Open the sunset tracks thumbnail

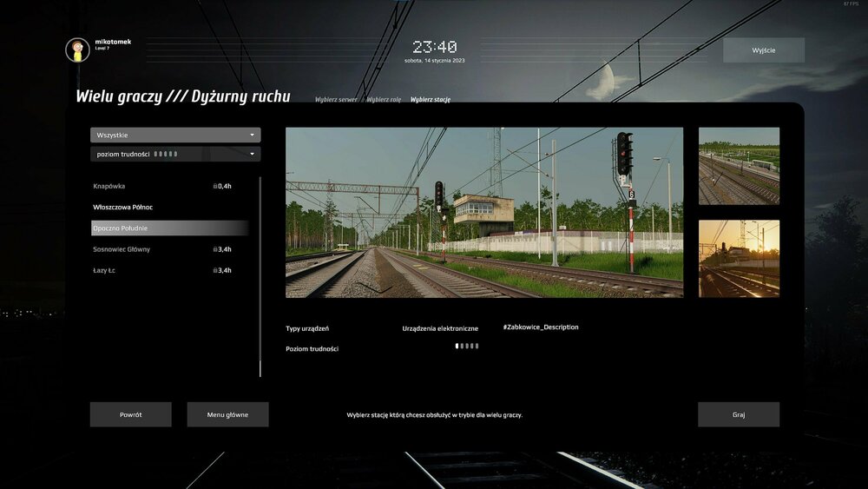739,259
